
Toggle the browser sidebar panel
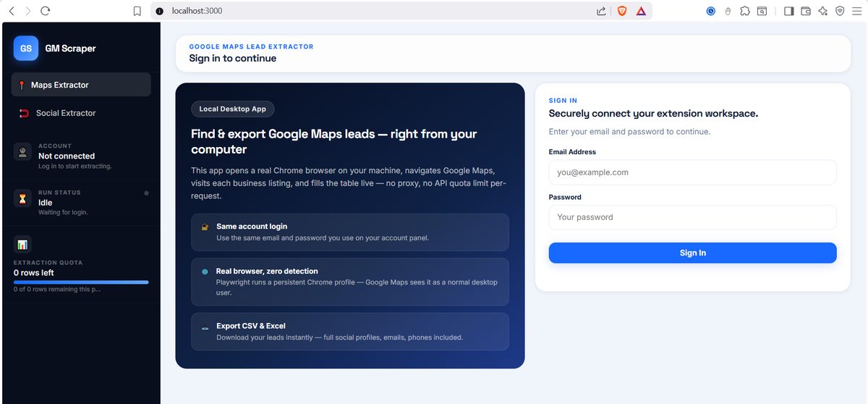click(x=788, y=11)
